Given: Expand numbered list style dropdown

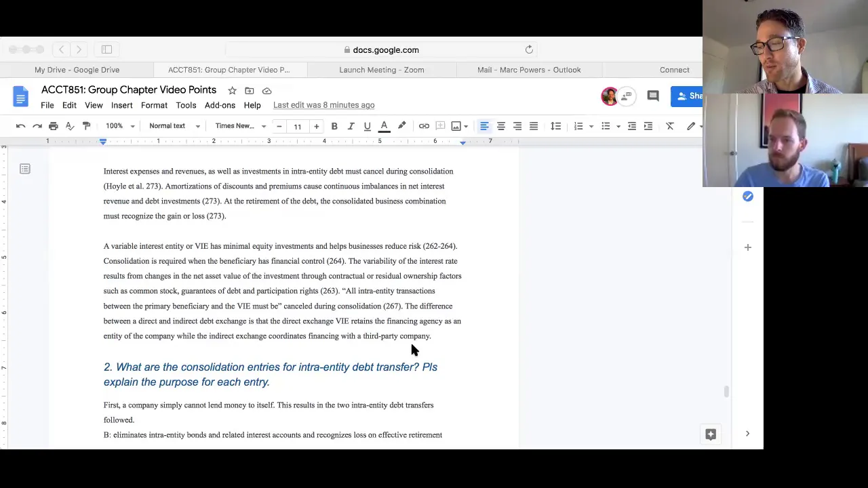Looking at the screenshot, I should click(591, 126).
